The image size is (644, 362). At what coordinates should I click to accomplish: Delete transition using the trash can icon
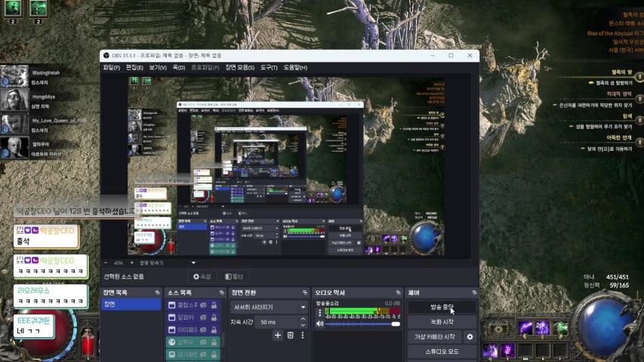[291, 336]
